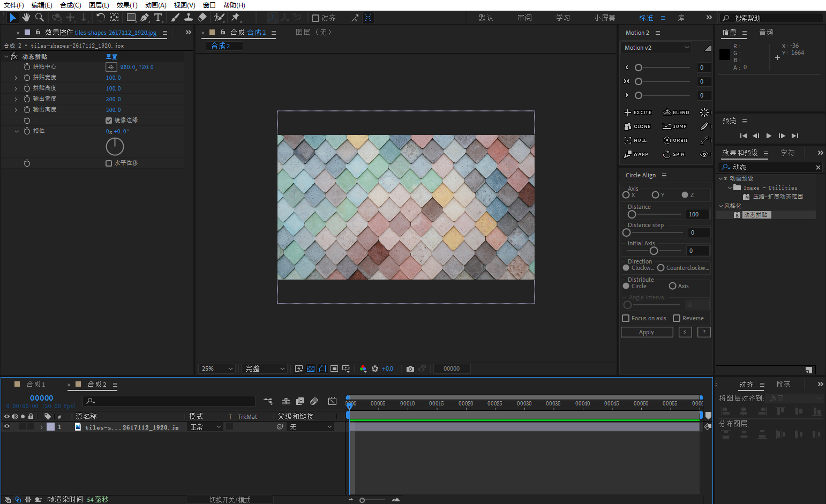826x504 pixels.
Task: Switch to the 字符 panel tab
Action: pyautogui.click(x=787, y=153)
